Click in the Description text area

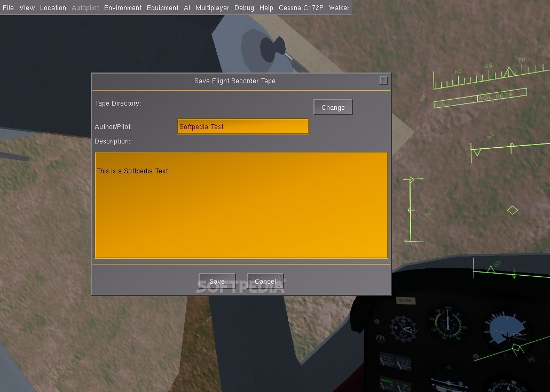coord(241,205)
